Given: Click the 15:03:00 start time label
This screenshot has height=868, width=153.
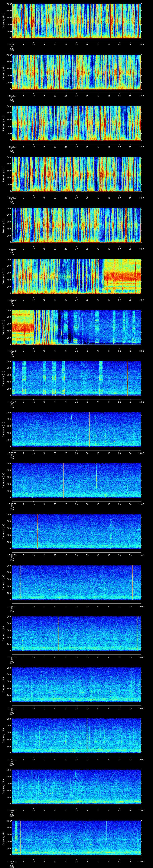Looking at the screenshot, I should (x=12, y=147).
